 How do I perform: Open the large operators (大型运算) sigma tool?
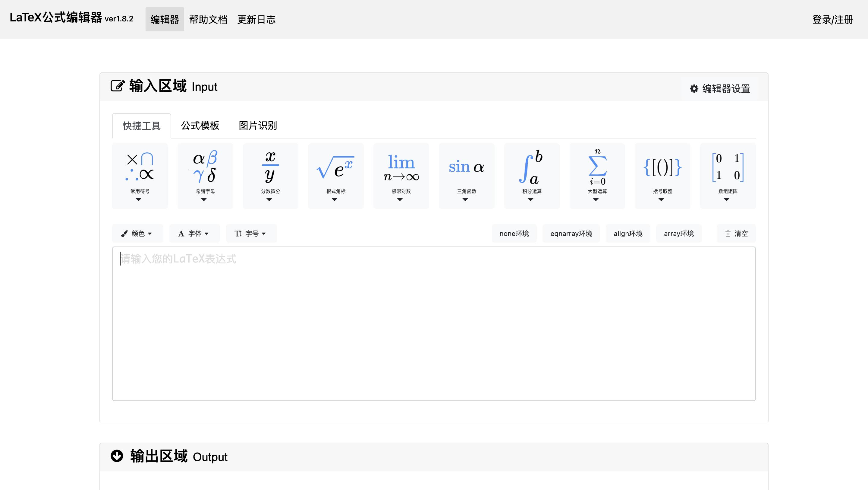(x=597, y=176)
